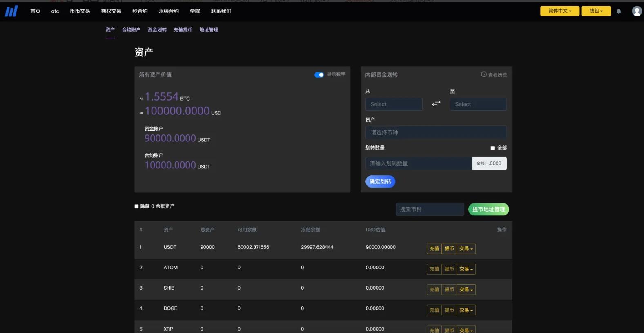Enable the 隐藏 0 余额资产 checkbox

137,206
